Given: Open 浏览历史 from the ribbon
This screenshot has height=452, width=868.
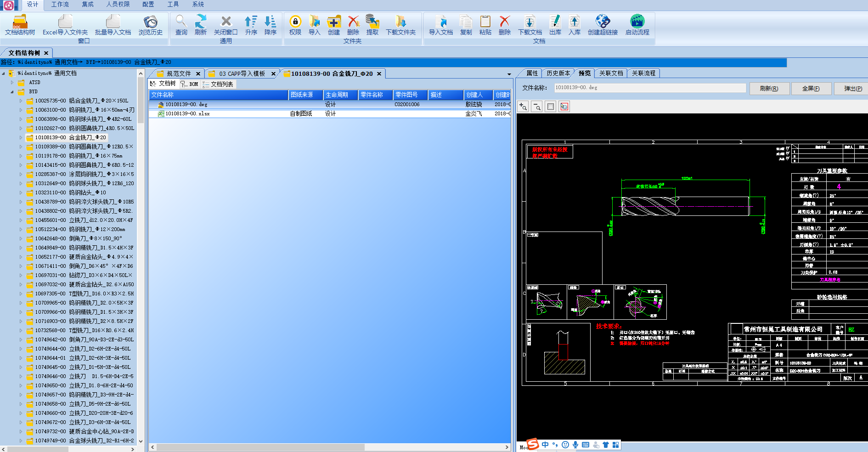Looking at the screenshot, I should pyautogui.click(x=151, y=25).
